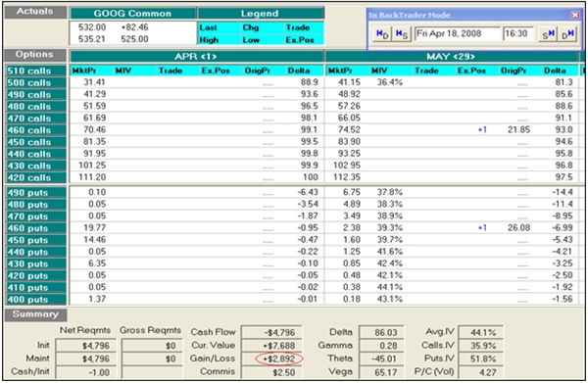This screenshot has height=383, width=588.
Task: Select the GOOG Common header
Action: click(x=132, y=14)
